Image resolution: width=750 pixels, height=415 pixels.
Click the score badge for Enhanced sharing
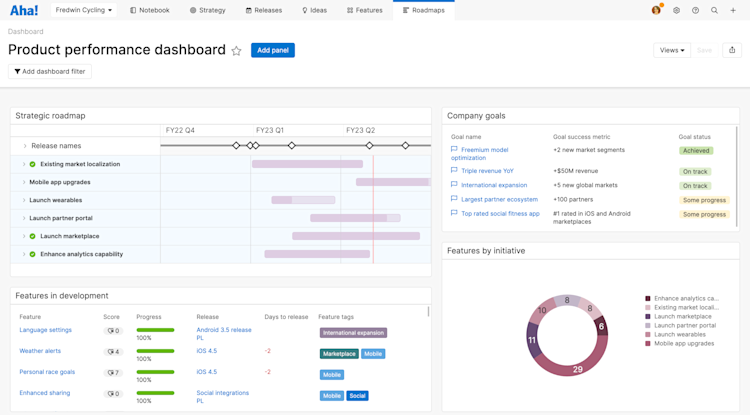113,394
